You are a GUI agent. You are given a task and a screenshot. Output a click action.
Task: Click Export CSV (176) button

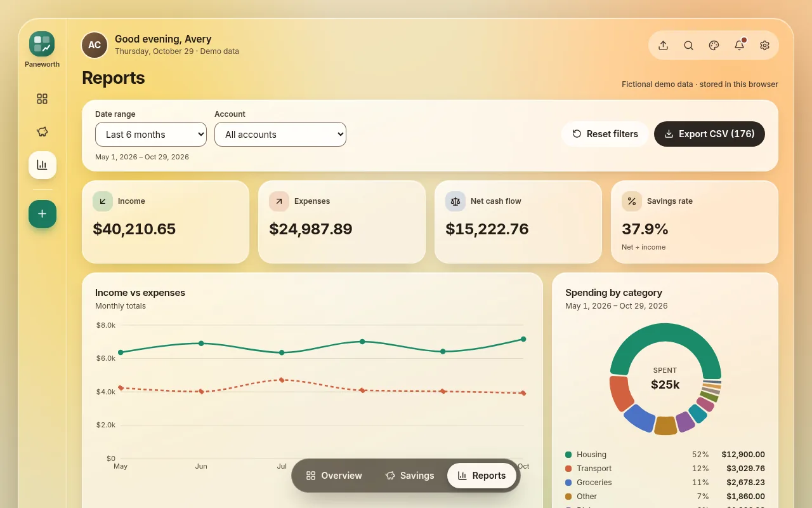(709, 134)
